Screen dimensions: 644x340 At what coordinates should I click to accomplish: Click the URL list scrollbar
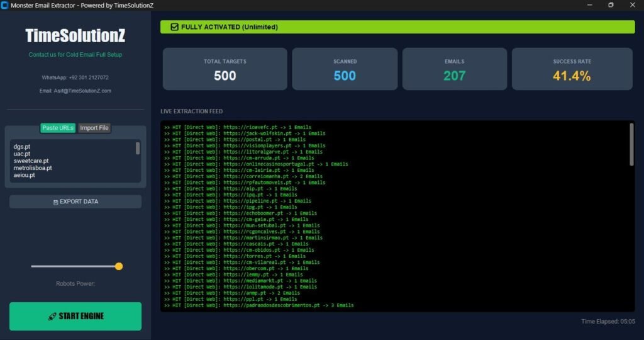click(x=138, y=148)
